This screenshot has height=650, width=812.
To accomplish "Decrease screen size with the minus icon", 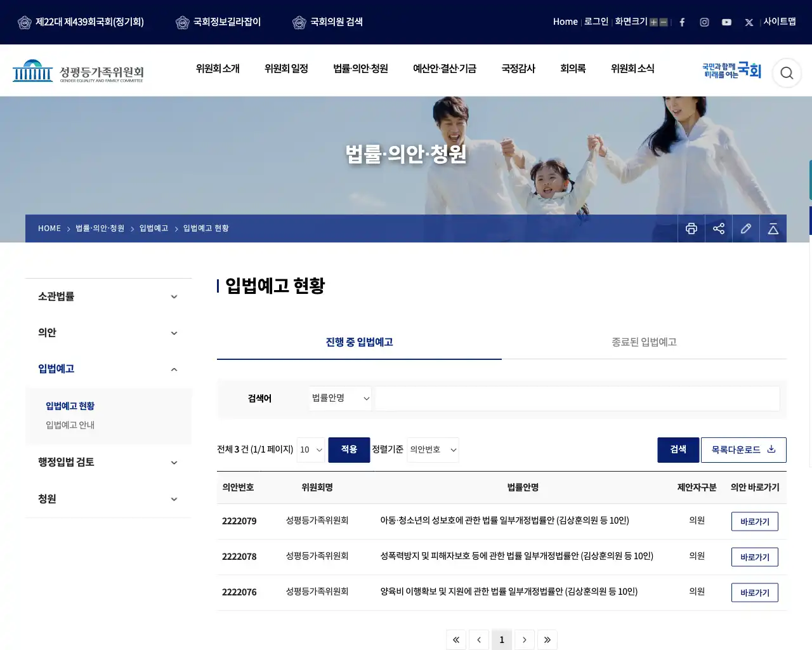I will click(664, 22).
